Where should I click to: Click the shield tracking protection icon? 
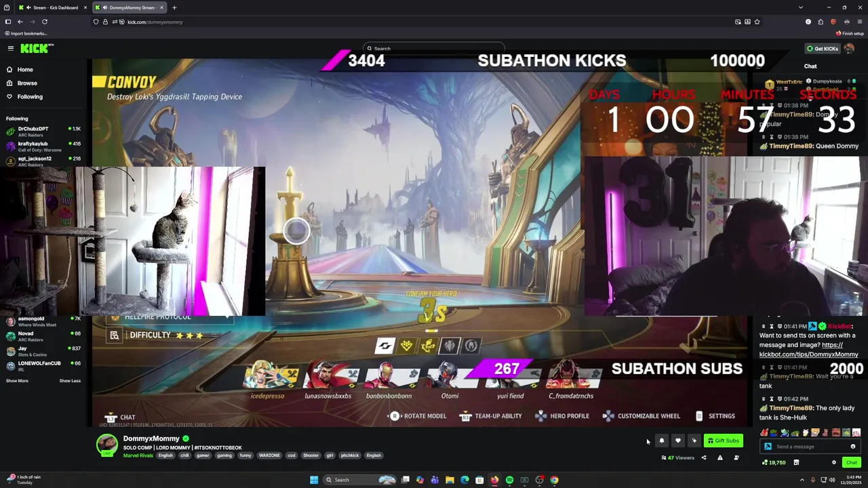(x=96, y=22)
